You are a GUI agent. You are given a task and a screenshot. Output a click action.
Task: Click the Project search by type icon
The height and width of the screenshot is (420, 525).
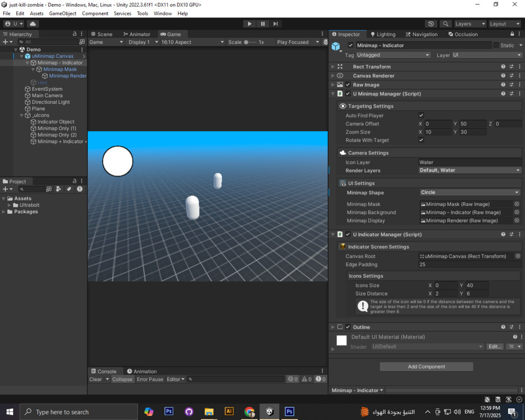click(59, 189)
